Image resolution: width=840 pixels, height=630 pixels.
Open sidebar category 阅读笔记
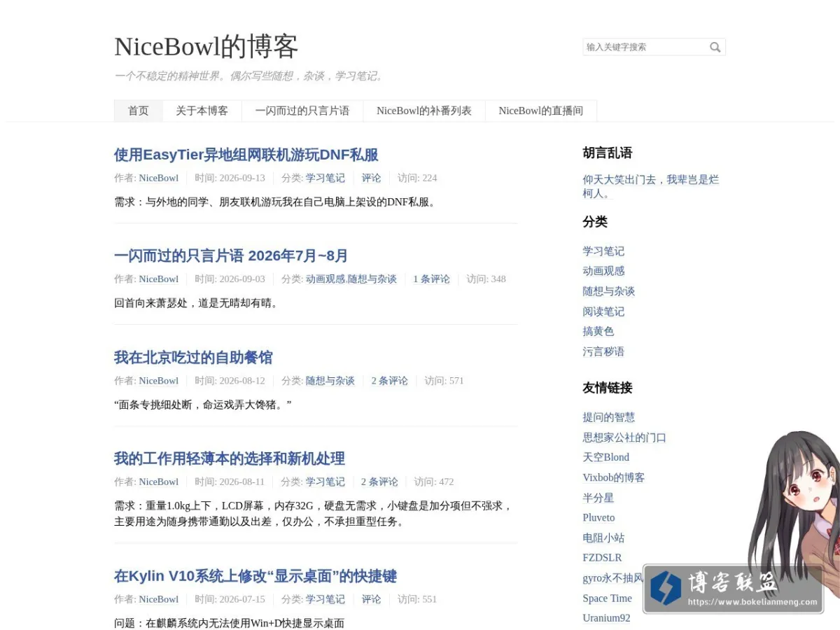[603, 311]
